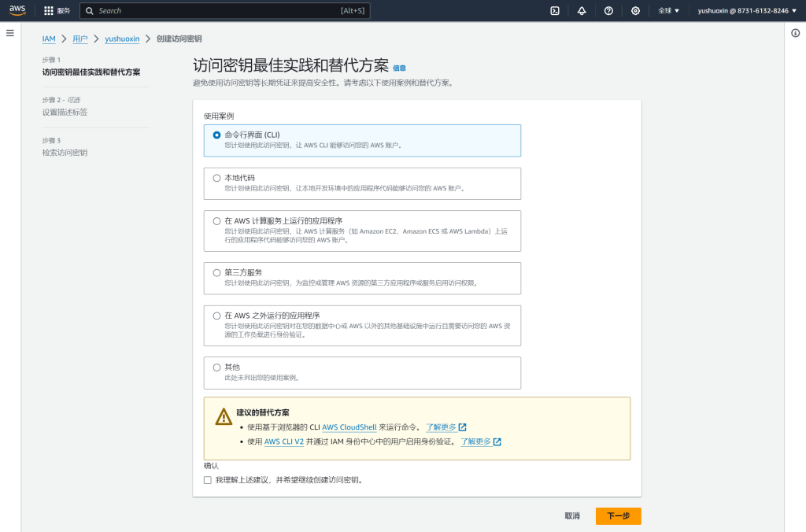Open the settings gear icon
This screenshot has height=532, width=806.
click(x=635, y=11)
